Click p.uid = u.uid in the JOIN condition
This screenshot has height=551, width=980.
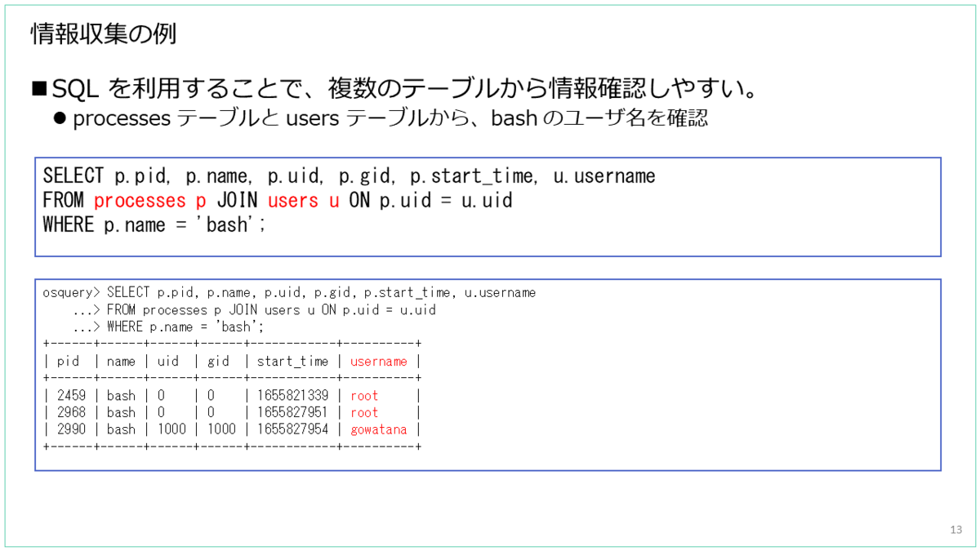coord(445,200)
